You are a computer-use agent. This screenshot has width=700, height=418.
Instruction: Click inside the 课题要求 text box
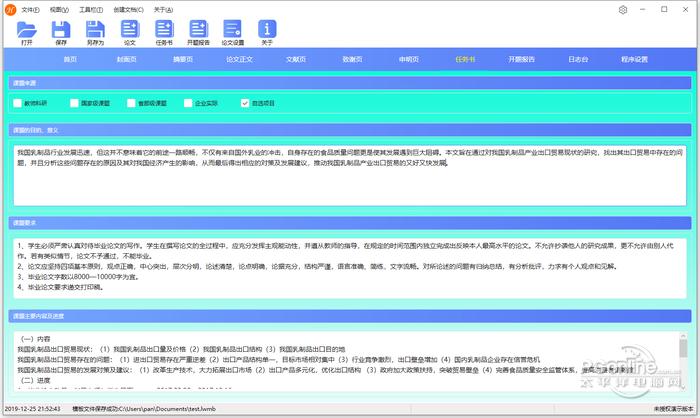pos(350,268)
